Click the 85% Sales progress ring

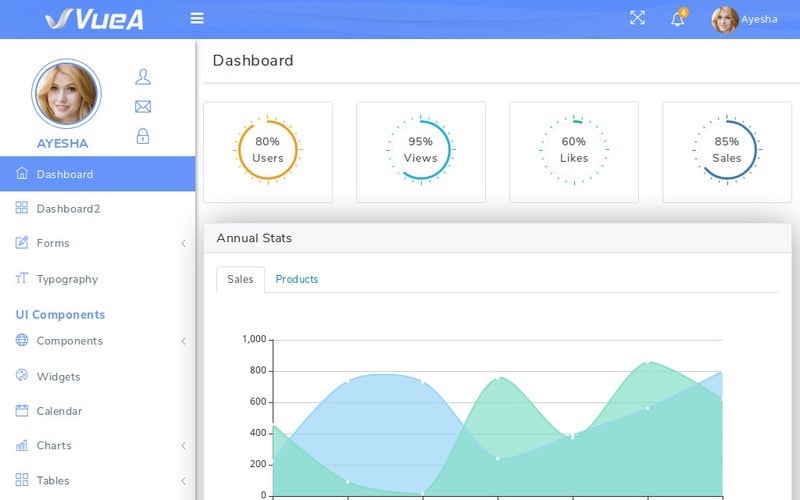click(x=727, y=150)
